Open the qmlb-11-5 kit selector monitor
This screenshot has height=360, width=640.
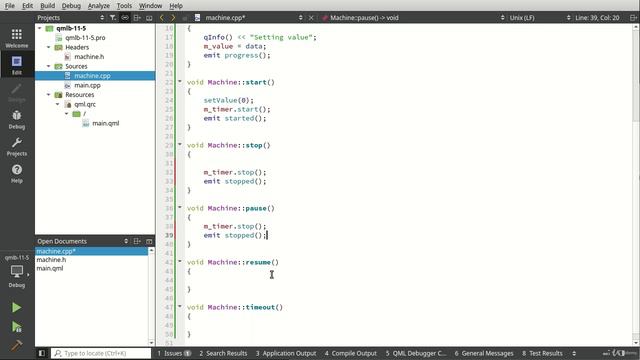tap(17, 271)
